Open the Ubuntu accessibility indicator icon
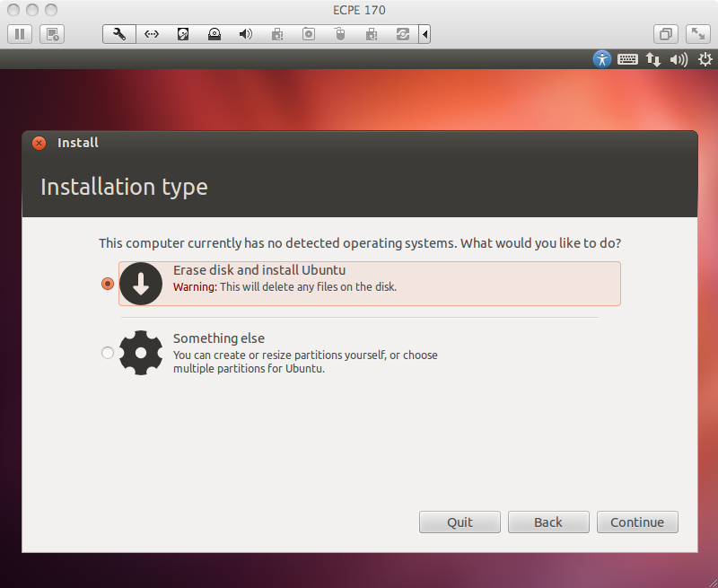The height and width of the screenshot is (588, 718). [601, 59]
